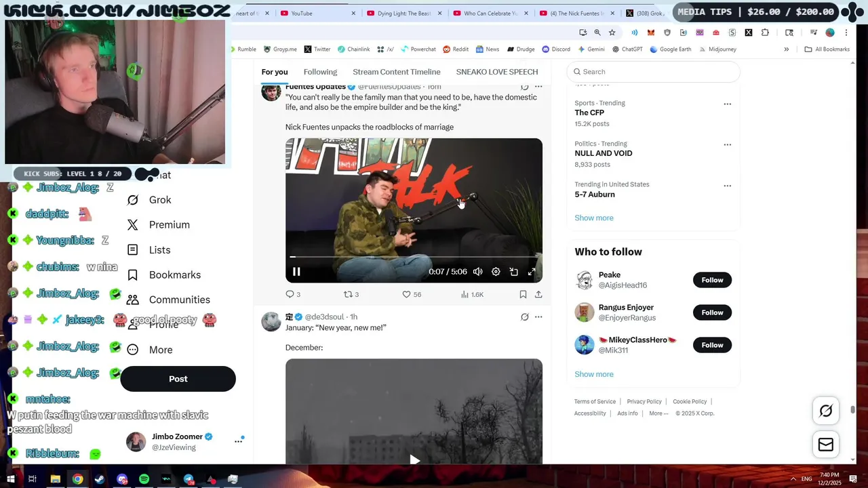Seek along the video progress bar
This screenshot has width=868, height=488.
coord(414,257)
